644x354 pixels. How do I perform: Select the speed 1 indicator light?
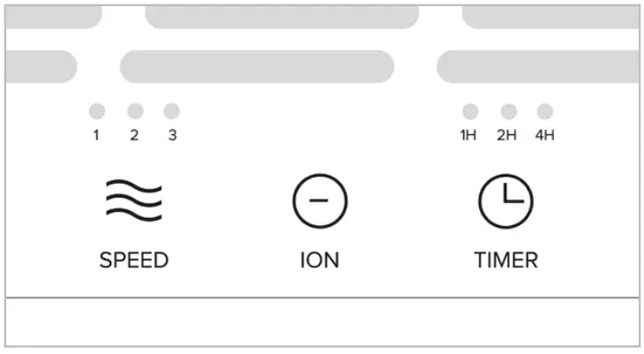[x=97, y=111]
